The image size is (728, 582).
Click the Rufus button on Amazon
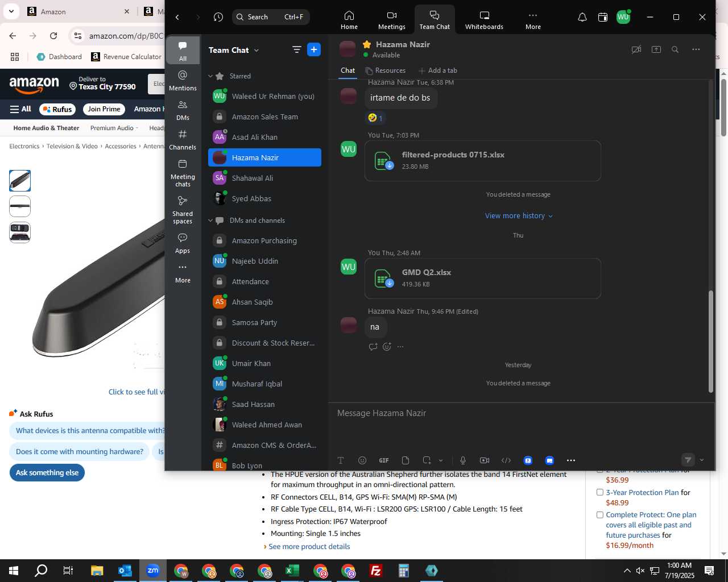click(57, 109)
